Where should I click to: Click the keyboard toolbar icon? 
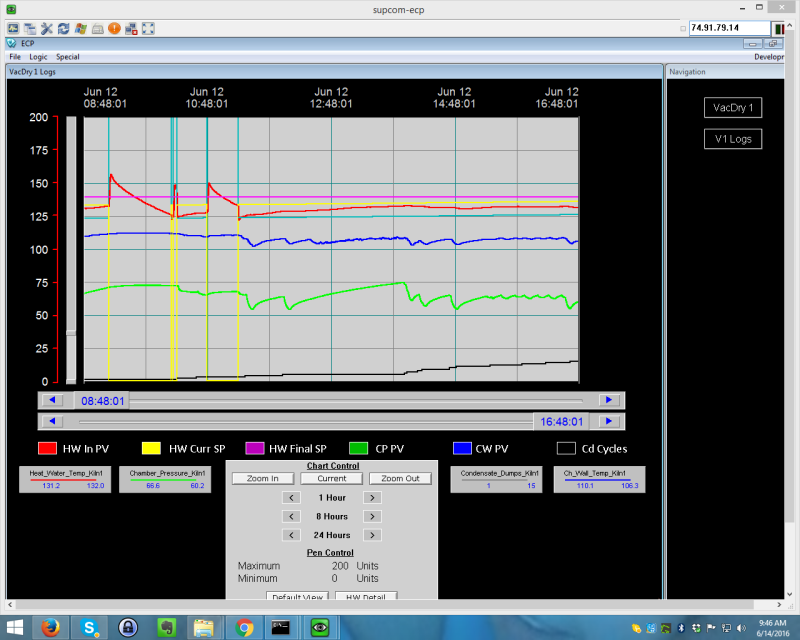pos(97,29)
